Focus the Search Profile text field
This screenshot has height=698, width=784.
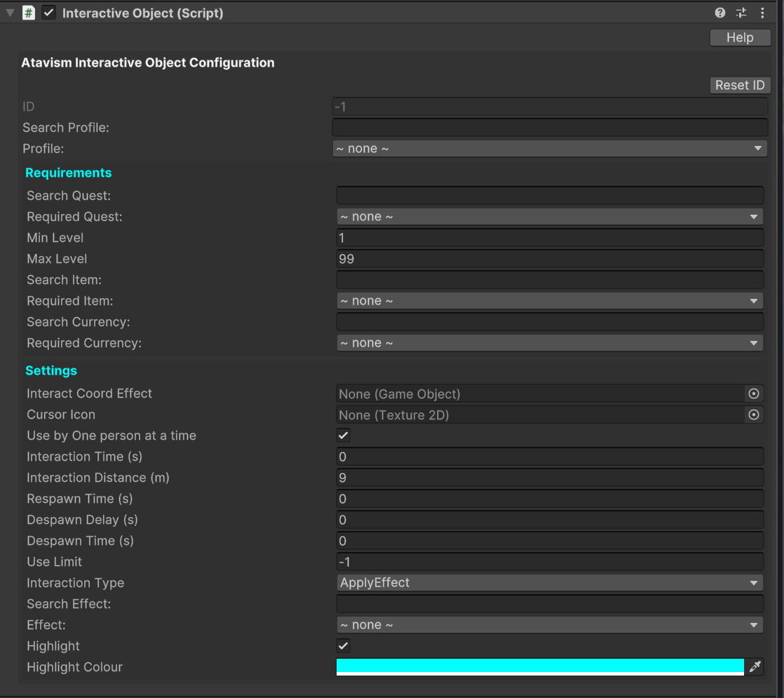pyautogui.click(x=550, y=128)
